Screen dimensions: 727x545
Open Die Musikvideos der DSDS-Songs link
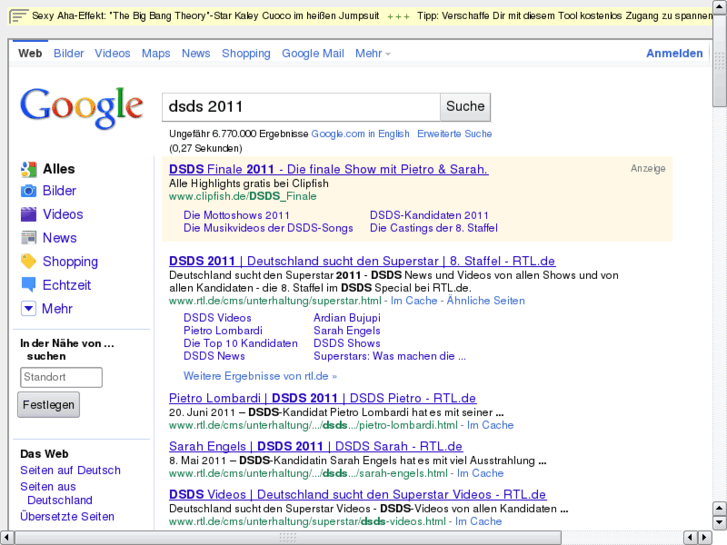coord(268,228)
